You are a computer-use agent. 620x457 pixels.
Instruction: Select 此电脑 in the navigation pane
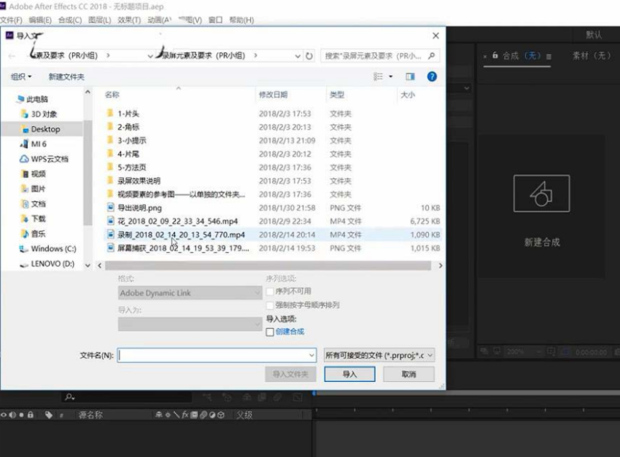coord(32,99)
